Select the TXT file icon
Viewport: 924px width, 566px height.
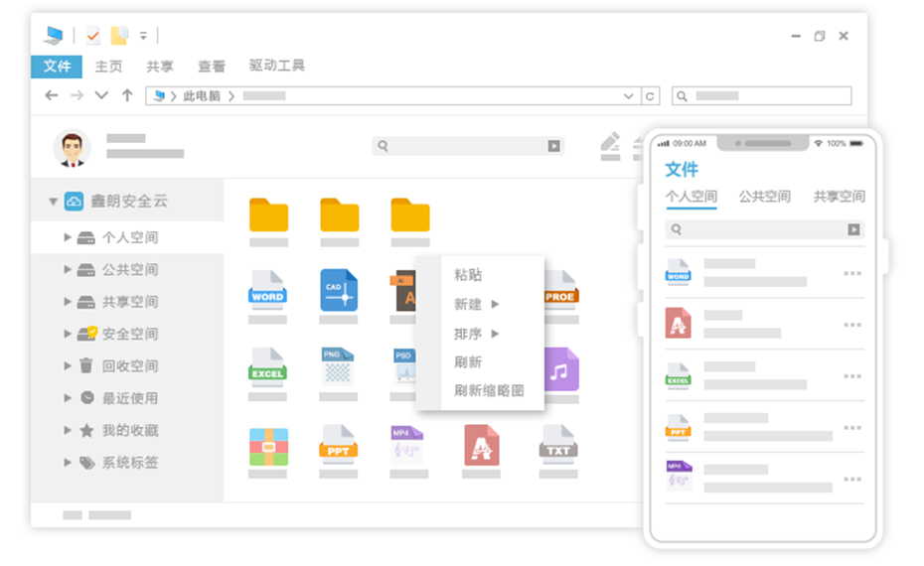click(558, 446)
